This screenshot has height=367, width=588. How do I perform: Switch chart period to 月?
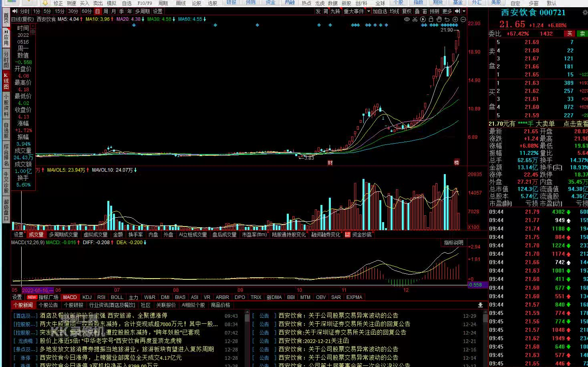pyautogui.click(x=114, y=11)
